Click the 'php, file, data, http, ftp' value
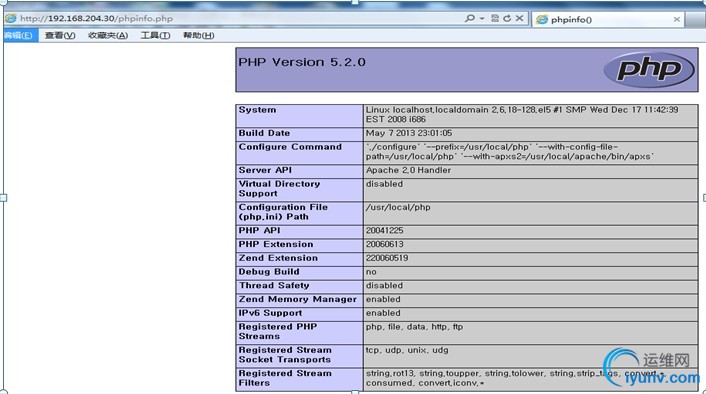Image resolution: width=706 pixels, height=394 pixels. click(x=414, y=327)
